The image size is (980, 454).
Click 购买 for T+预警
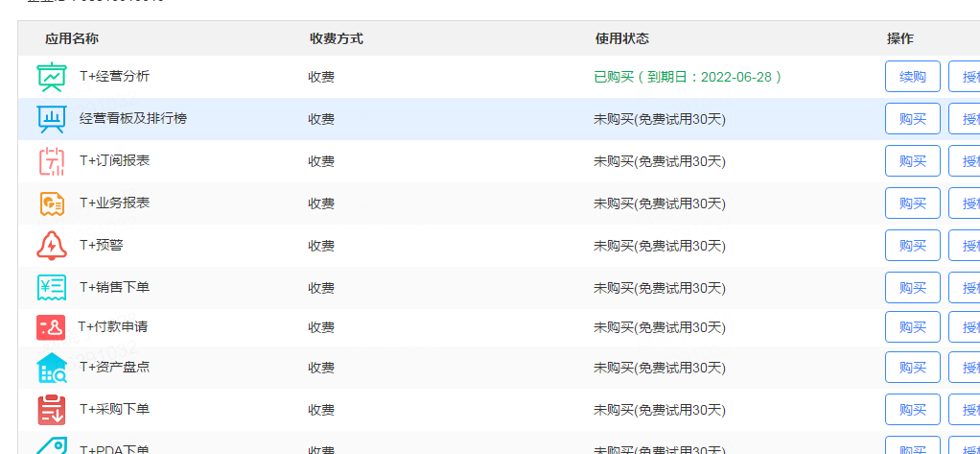913,246
